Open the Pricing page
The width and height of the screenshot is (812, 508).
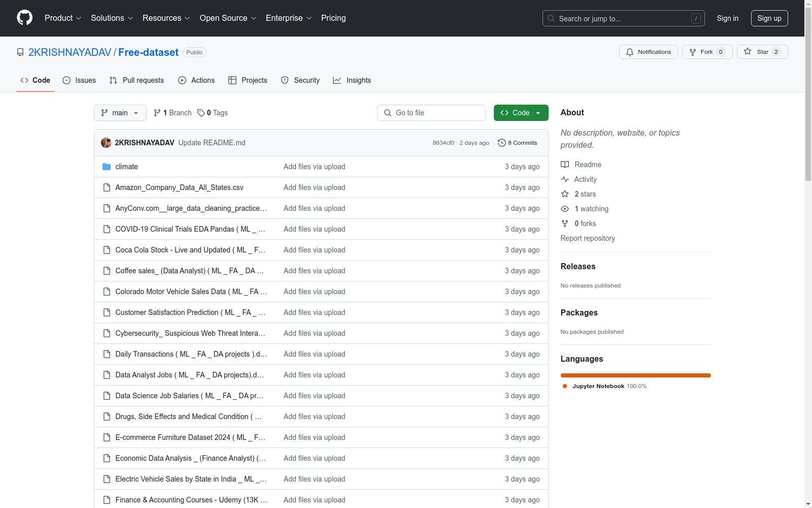[333, 18]
